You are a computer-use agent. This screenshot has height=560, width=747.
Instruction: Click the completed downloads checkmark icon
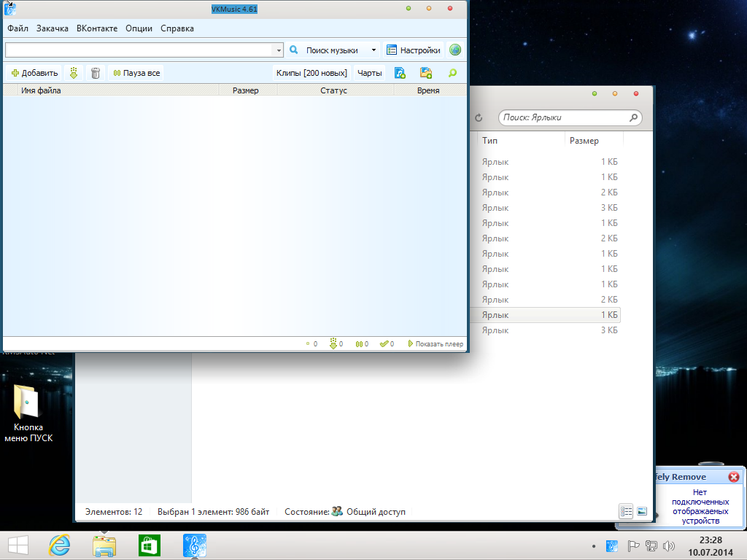coord(384,344)
